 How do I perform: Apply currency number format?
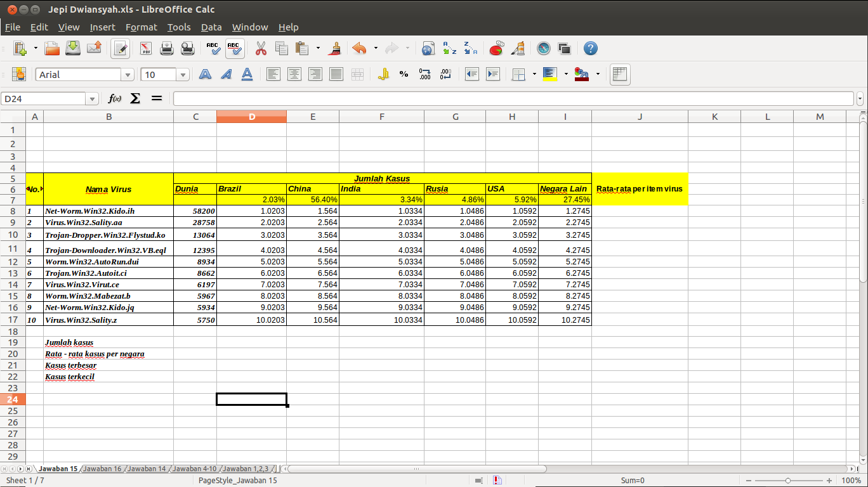(384, 74)
